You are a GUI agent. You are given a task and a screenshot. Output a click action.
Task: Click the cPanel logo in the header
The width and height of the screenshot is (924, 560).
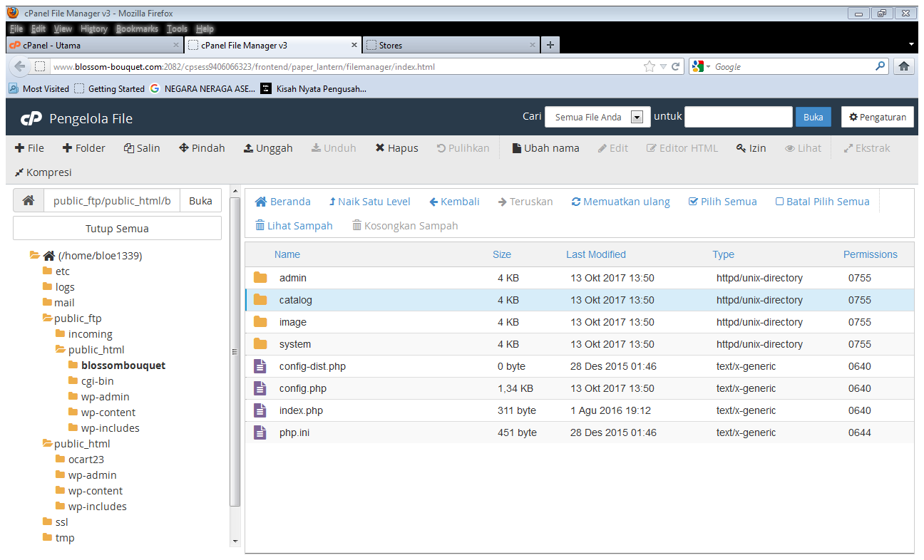tap(31, 118)
